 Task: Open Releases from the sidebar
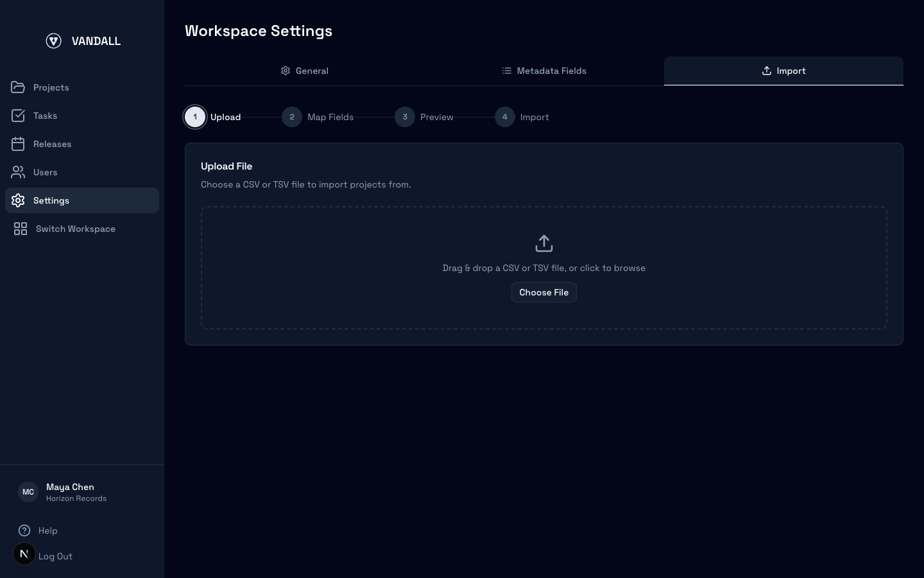53,144
